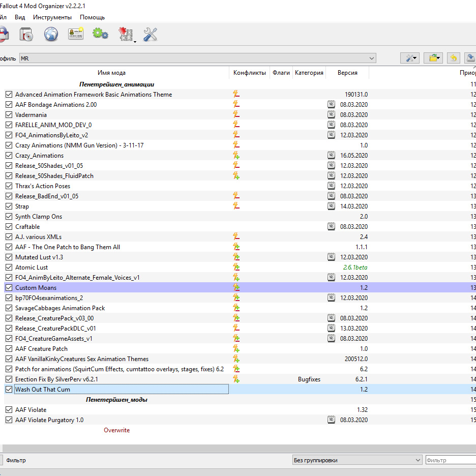Open the executables gears icon
Screen dimensions: 476x476
pyautogui.click(x=100, y=34)
